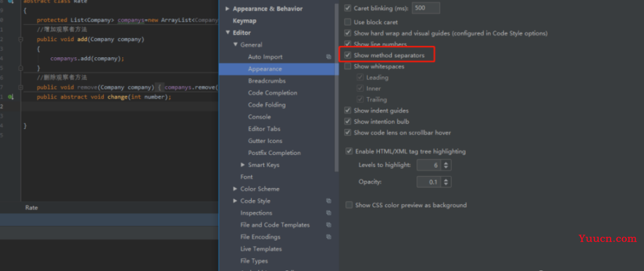Collapse the General subsection

[x=236, y=45]
